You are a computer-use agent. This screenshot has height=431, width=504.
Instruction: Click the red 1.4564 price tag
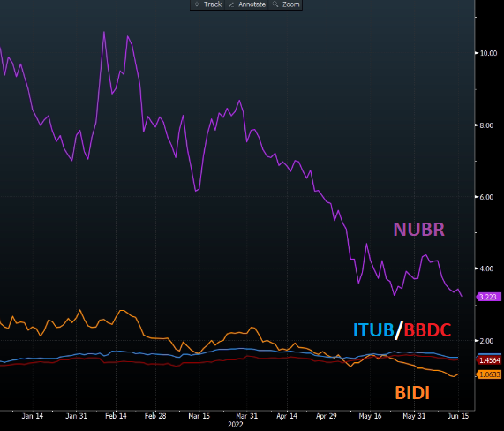pos(489,360)
